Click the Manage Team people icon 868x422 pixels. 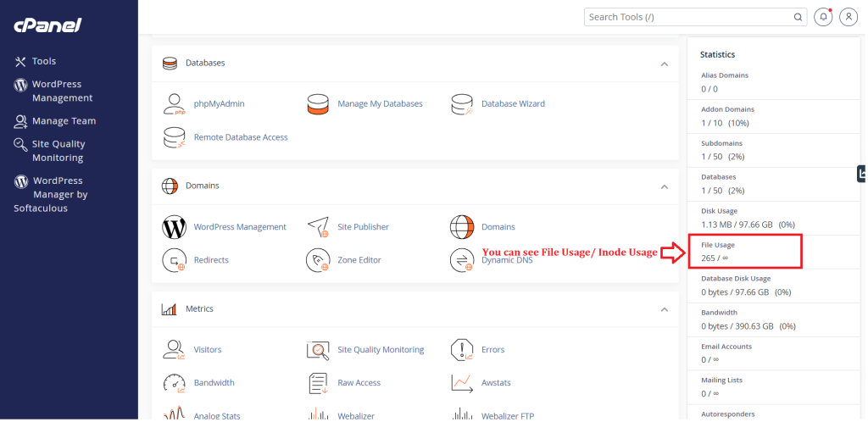(20, 121)
